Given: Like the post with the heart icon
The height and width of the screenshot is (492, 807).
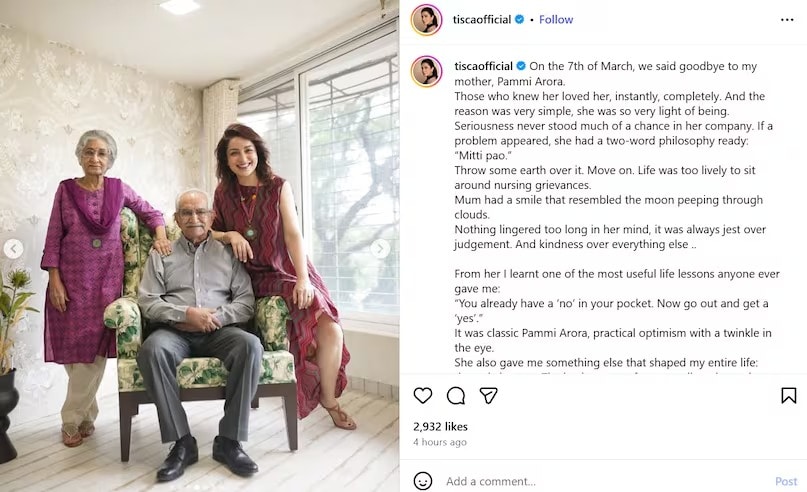Looking at the screenshot, I should coord(423,395).
